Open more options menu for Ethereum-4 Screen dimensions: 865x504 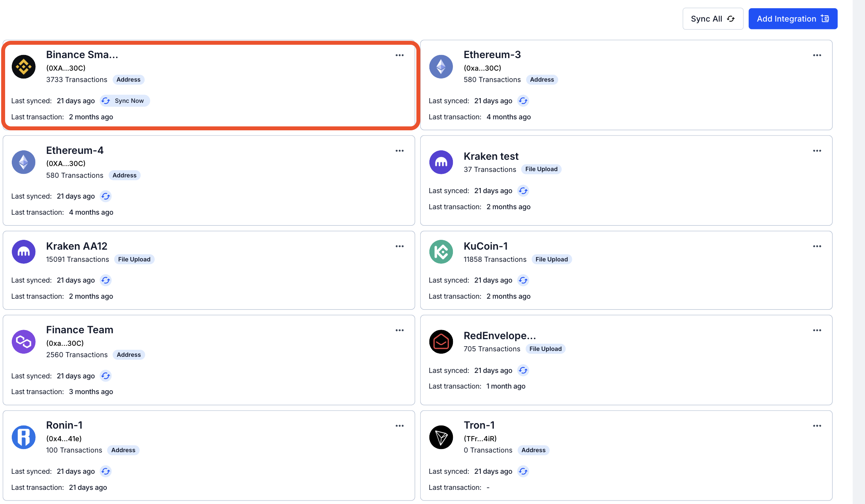click(400, 151)
